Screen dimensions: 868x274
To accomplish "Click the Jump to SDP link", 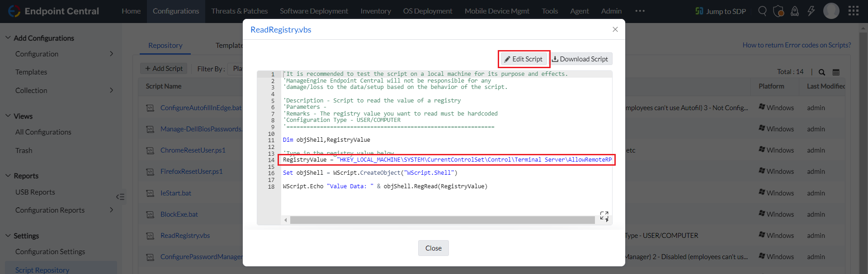I will pyautogui.click(x=721, y=11).
